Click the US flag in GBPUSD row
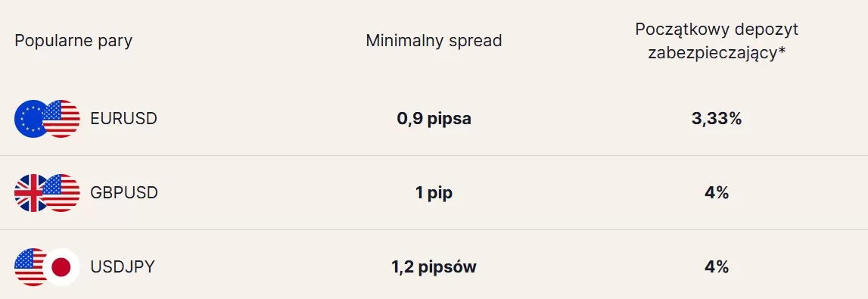 click(x=61, y=193)
